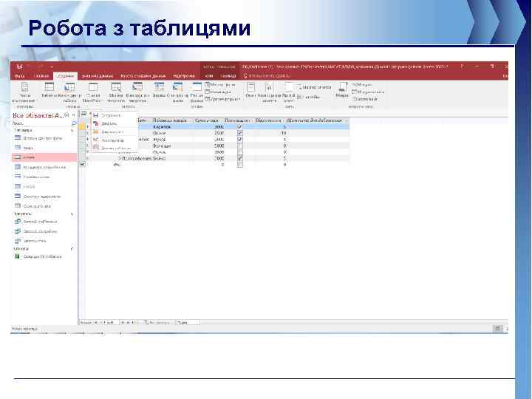Open the Все объекты Access pane dropdown

(66, 116)
